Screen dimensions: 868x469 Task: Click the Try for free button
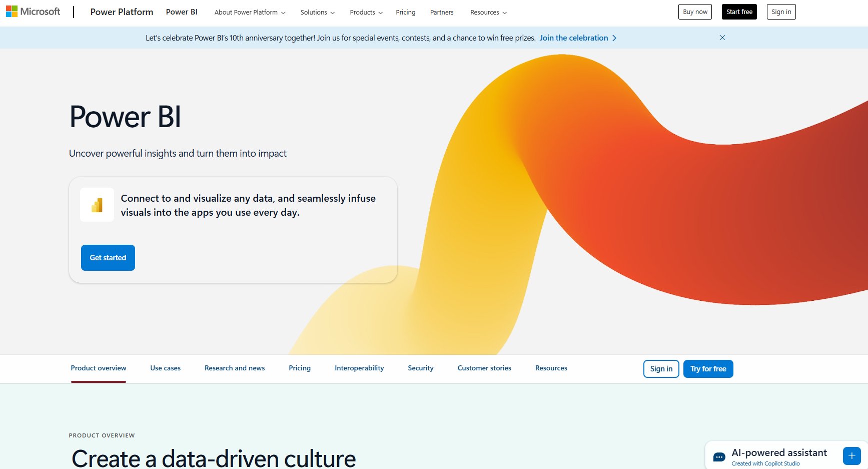click(x=708, y=369)
